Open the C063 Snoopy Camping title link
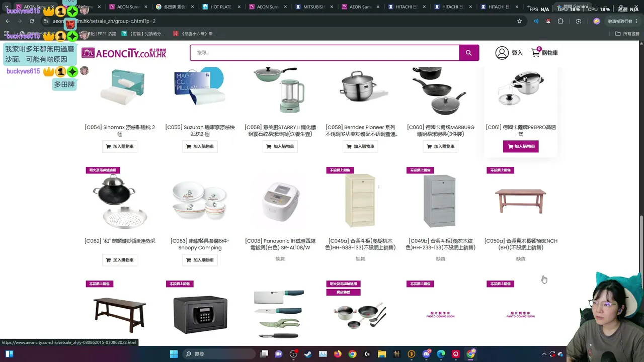The height and width of the screenshot is (362, 644). (x=200, y=244)
